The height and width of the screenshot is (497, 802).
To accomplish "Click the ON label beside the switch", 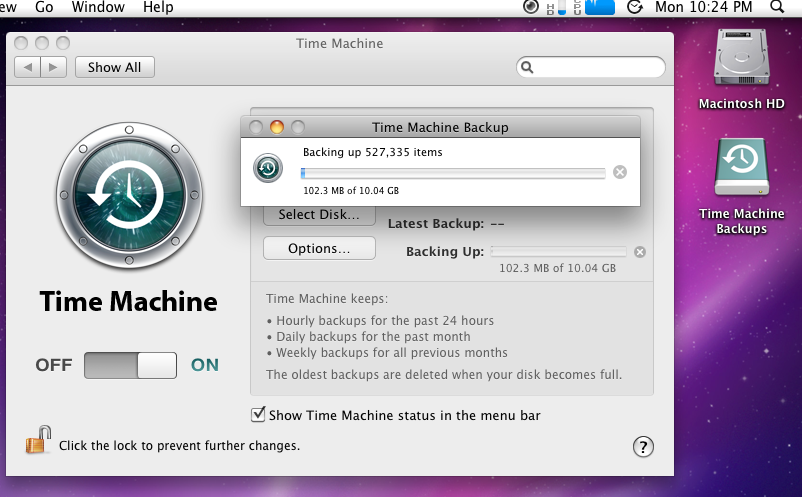I will (205, 365).
